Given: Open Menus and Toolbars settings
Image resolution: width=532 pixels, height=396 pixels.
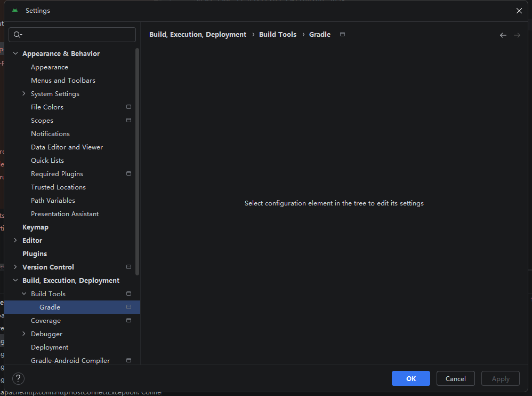Looking at the screenshot, I should [63, 81].
